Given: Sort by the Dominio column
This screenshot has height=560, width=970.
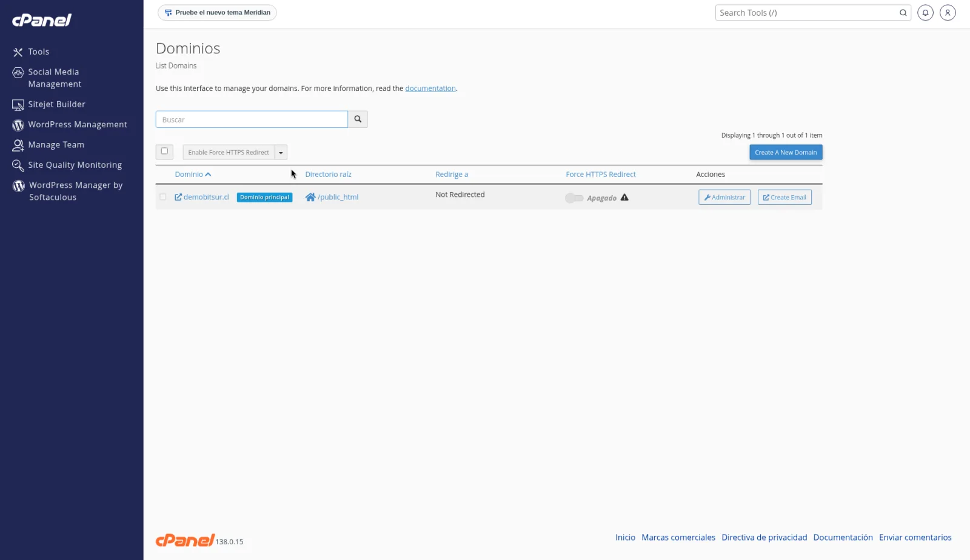Looking at the screenshot, I should pos(193,175).
